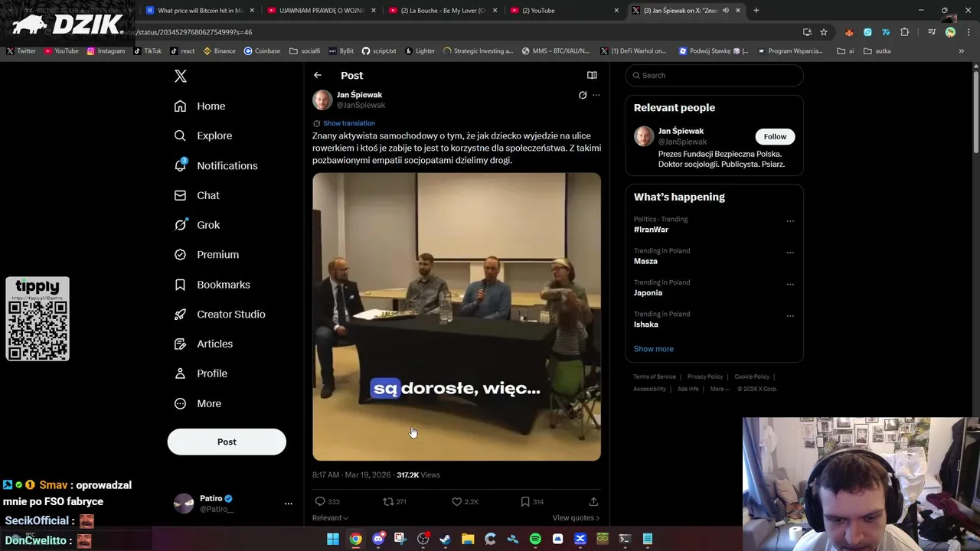Open options for Japonia trend
Screen dimensions: 980x551
point(790,284)
